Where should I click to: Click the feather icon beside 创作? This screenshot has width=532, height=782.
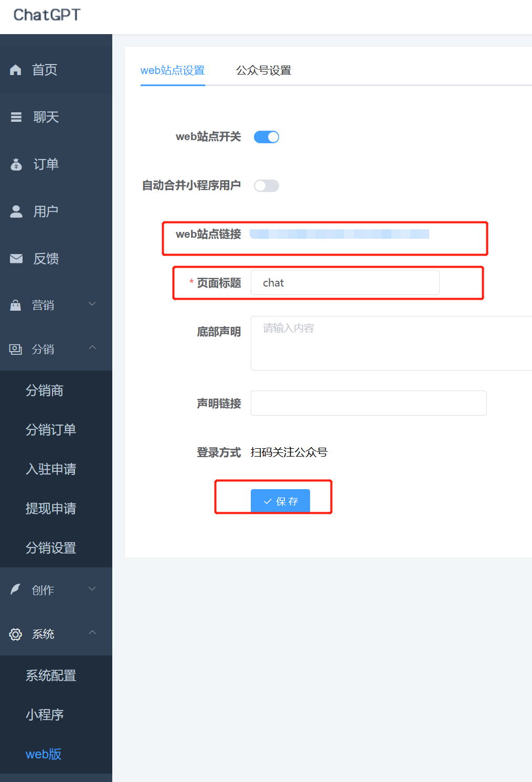pyautogui.click(x=16, y=589)
